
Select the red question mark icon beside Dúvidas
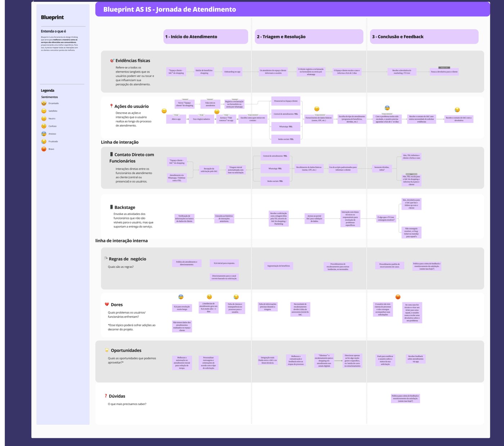[106, 396]
